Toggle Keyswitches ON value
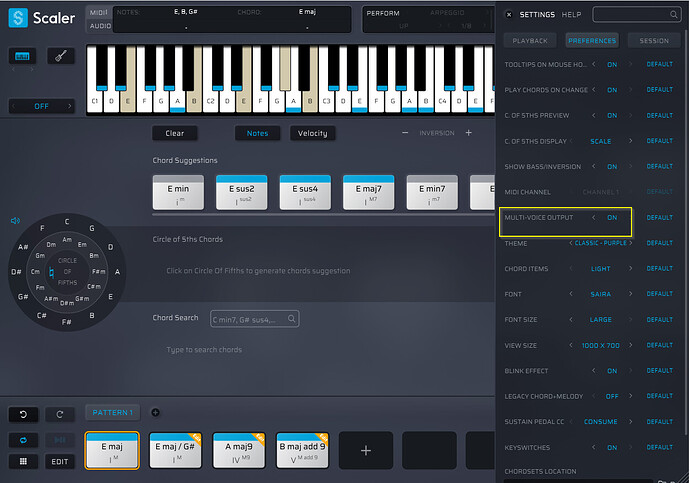Viewport: 690px width, 483px height. tap(612, 448)
